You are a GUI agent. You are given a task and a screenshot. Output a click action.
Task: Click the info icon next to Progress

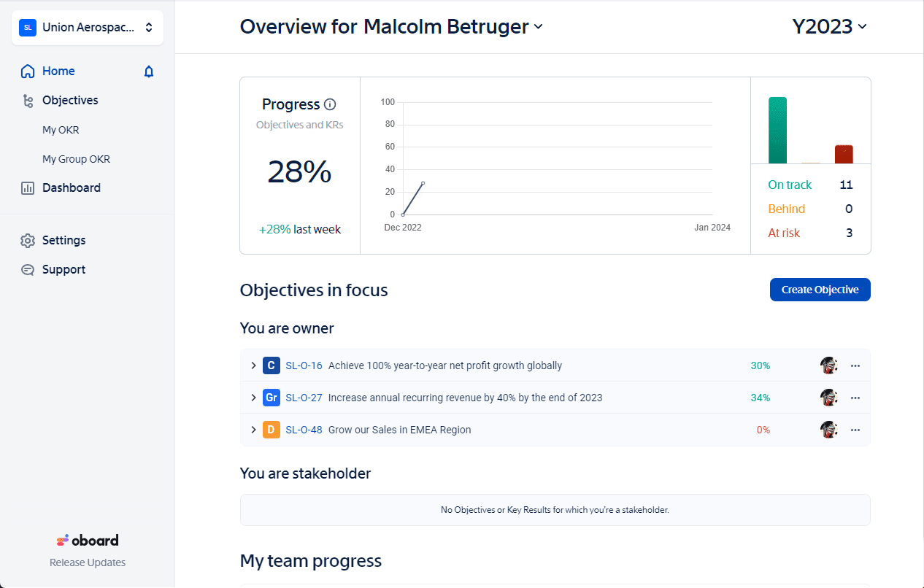[329, 104]
